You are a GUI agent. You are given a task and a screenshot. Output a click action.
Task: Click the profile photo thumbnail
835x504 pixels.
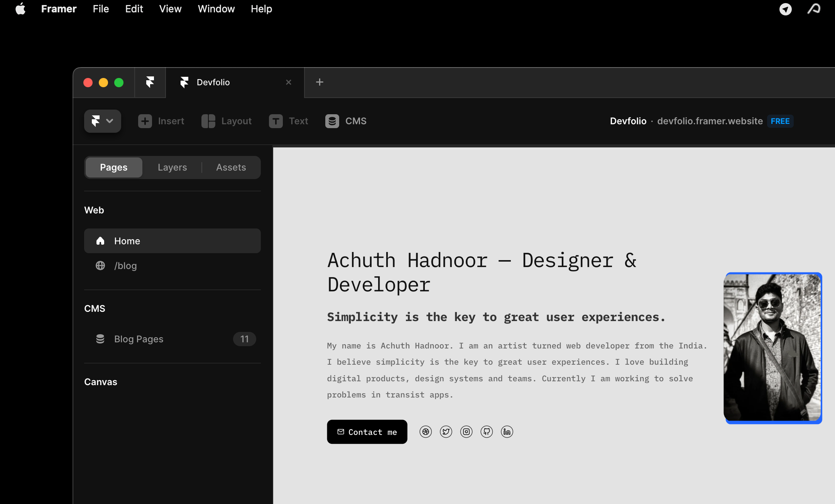tap(772, 348)
